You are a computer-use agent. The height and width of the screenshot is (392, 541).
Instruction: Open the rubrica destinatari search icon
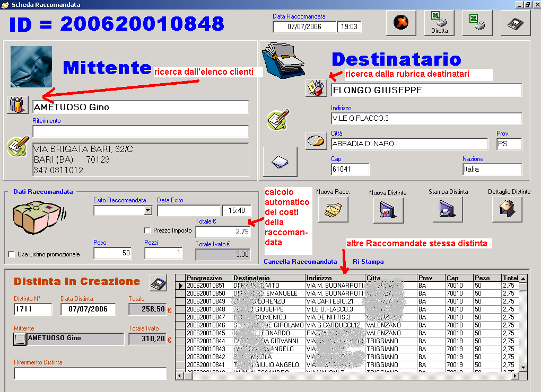(x=316, y=88)
